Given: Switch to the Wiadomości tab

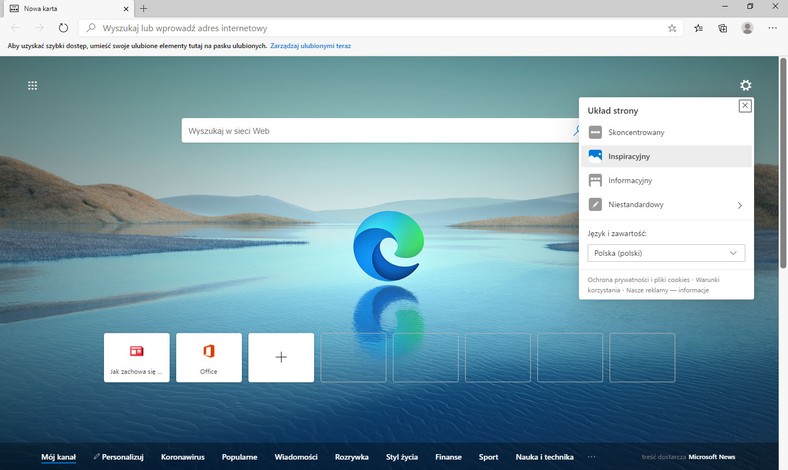Looking at the screenshot, I should pos(296,457).
